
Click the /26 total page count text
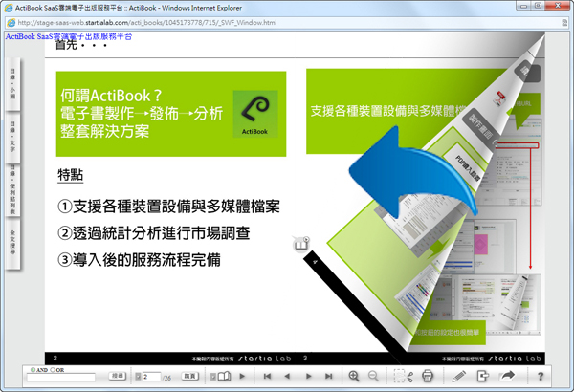166,378
